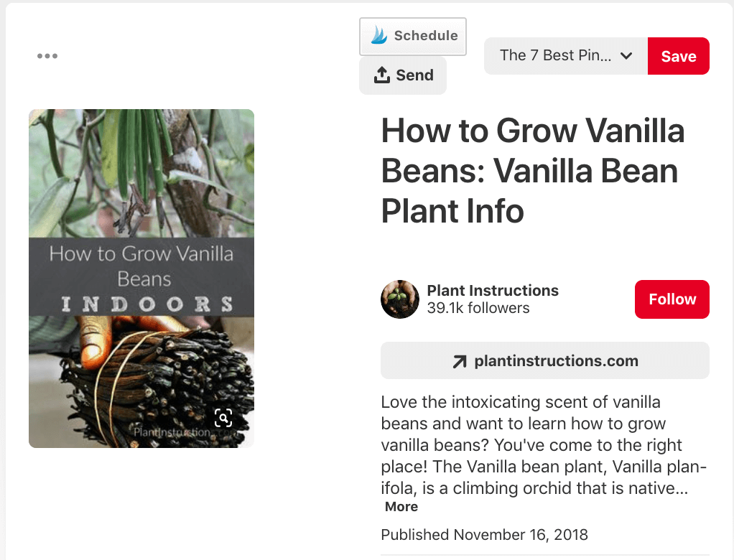Click the Published November 16, 2018 date
The width and height of the screenshot is (734, 560).
click(x=484, y=535)
